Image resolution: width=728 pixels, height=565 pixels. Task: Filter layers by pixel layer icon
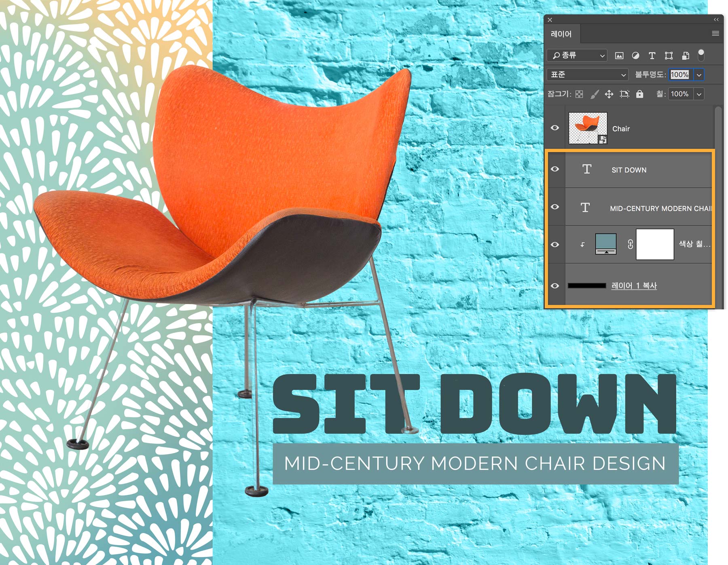(619, 56)
